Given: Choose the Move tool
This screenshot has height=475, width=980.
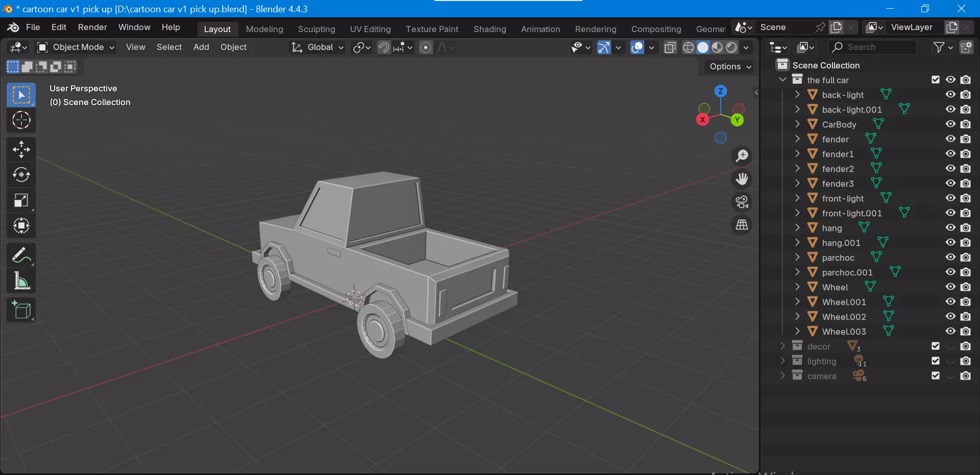Looking at the screenshot, I should click(x=21, y=149).
